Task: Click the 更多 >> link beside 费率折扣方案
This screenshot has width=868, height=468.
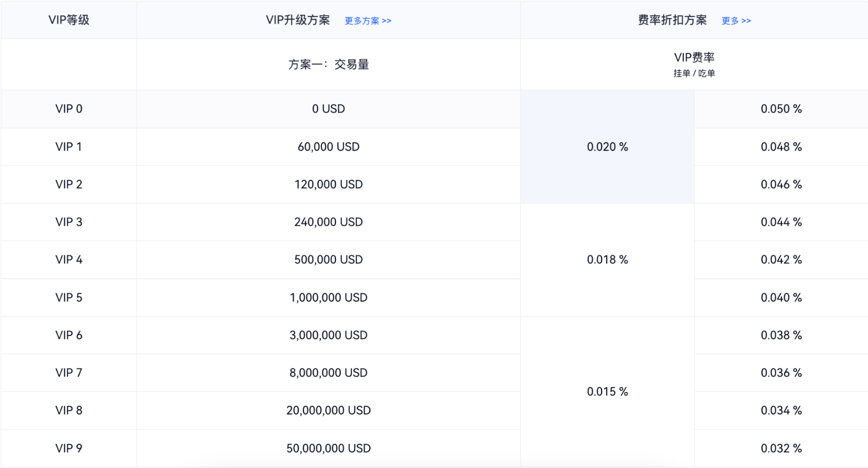Action: click(x=736, y=21)
